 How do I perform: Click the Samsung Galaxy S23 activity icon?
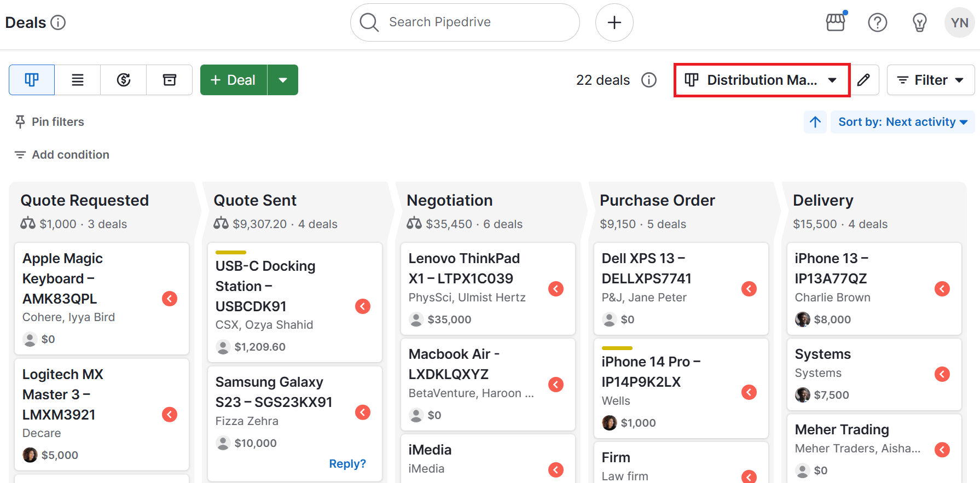pos(363,412)
